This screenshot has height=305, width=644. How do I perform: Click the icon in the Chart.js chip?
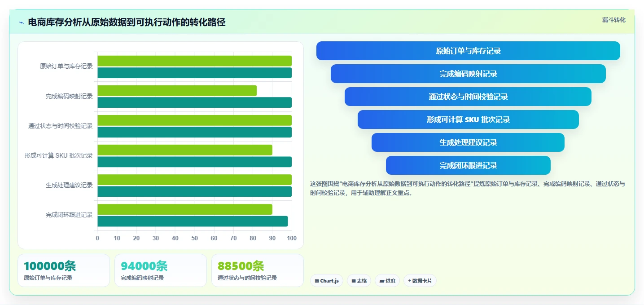317,281
